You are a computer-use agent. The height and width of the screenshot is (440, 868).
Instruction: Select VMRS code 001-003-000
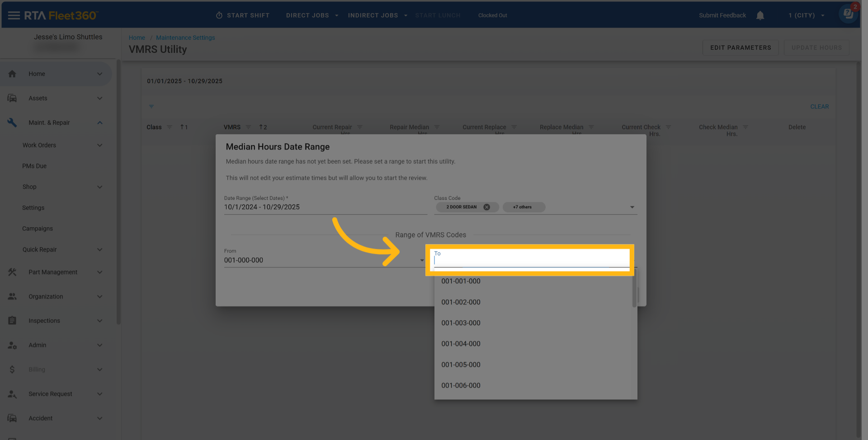click(461, 323)
